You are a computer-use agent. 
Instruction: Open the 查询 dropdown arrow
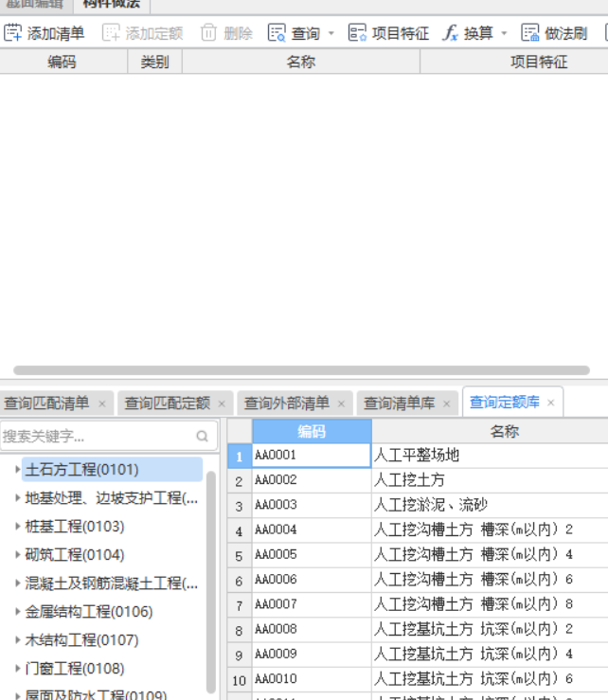(x=331, y=33)
